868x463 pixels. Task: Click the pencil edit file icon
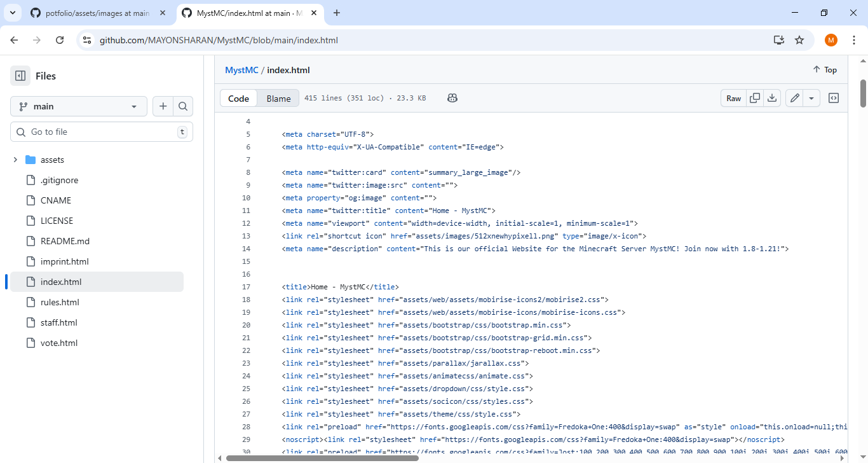click(x=794, y=98)
